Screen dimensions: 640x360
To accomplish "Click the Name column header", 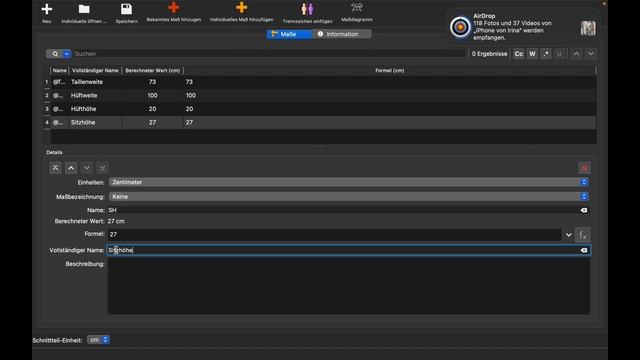I will 60,71.
